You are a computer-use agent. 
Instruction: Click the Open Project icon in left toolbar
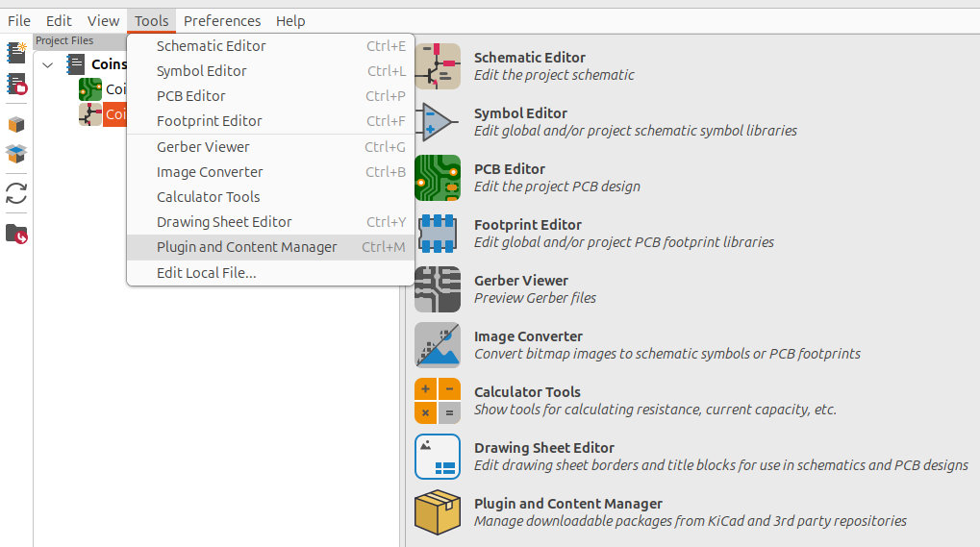point(16,85)
